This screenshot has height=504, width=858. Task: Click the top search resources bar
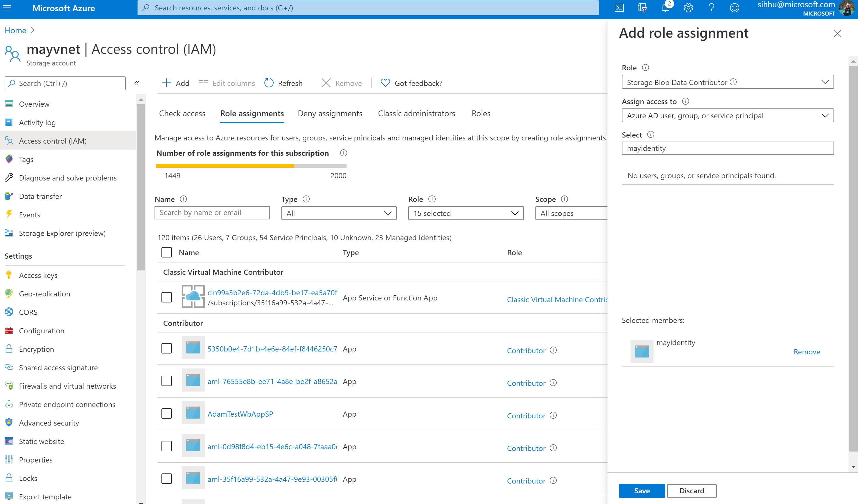click(368, 8)
